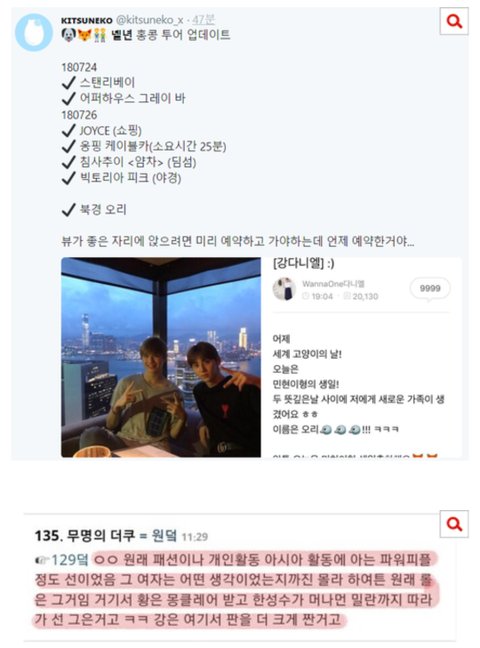Click the top magnifier zoom icon
This screenshot has width=480, height=648.
click(x=454, y=21)
